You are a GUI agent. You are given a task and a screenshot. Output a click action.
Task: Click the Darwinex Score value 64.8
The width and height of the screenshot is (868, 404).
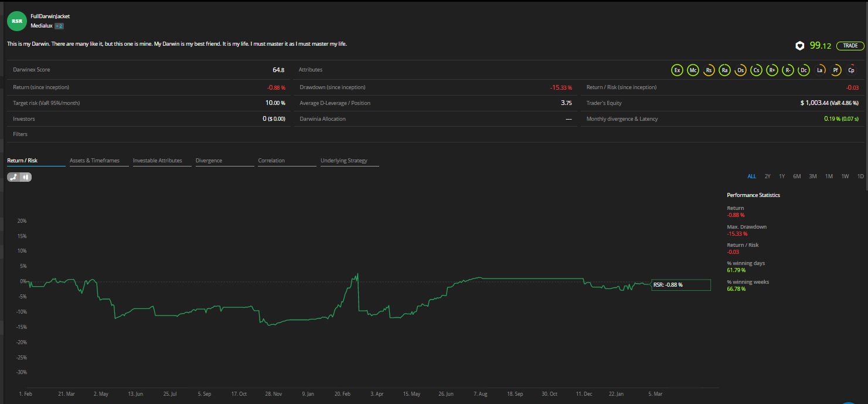click(x=279, y=70)
